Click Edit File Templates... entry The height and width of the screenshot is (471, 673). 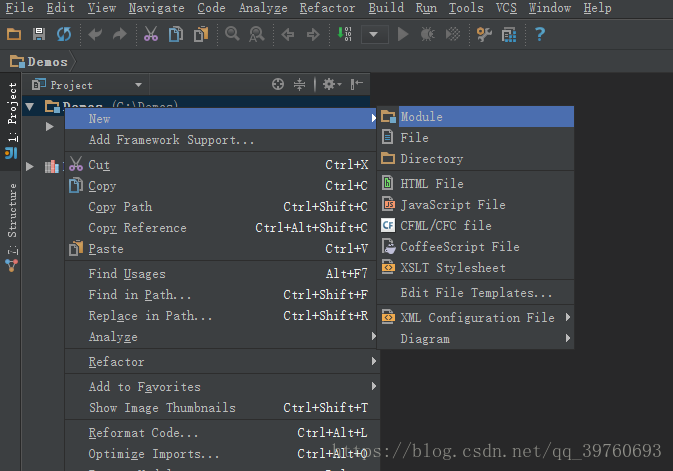click(x=475, y=293)
